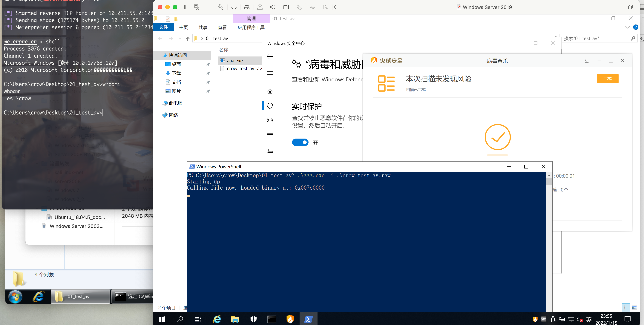Sort files by 名称 column header
This screenshot has height=325, width=644.
[x=223, y=50]
